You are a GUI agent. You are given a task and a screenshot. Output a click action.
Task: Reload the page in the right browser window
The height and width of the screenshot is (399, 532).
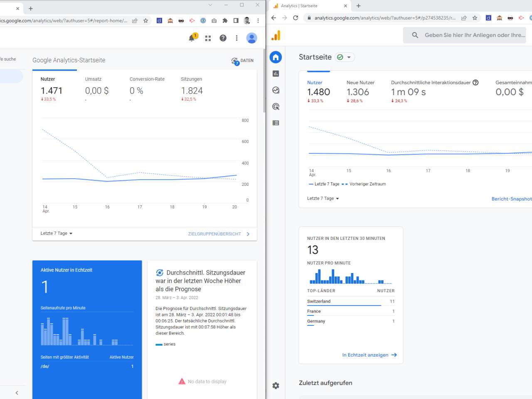click(x=296, y=18)
